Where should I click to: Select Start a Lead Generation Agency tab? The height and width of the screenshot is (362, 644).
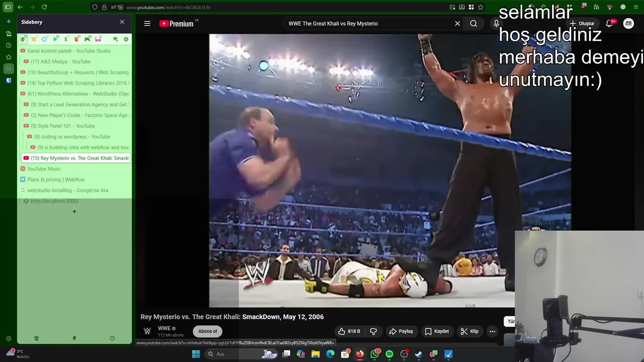[x=76, y=105]
